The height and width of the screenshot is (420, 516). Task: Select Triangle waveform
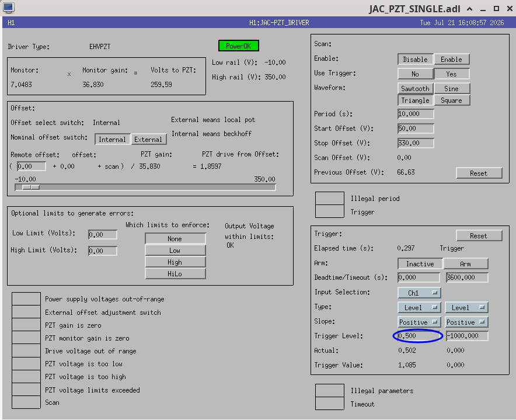(415, 100)
